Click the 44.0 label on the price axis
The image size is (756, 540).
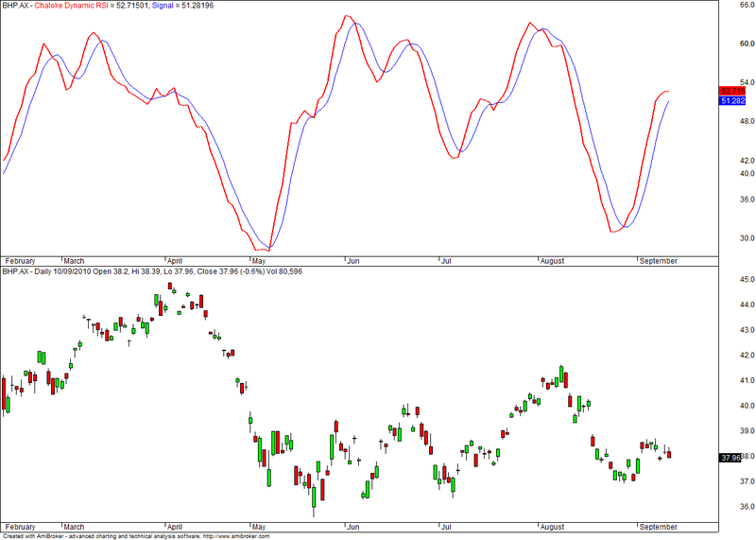747,305
